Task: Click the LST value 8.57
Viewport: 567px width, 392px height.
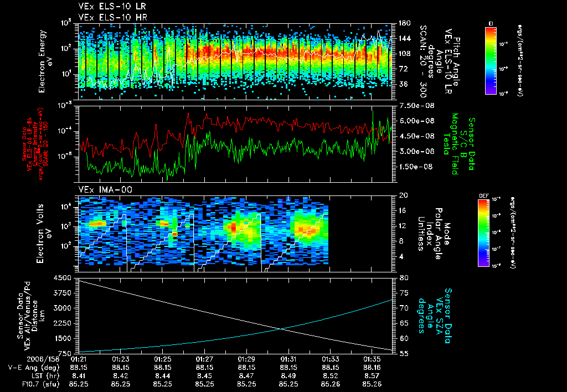Action: pos(372,376)
